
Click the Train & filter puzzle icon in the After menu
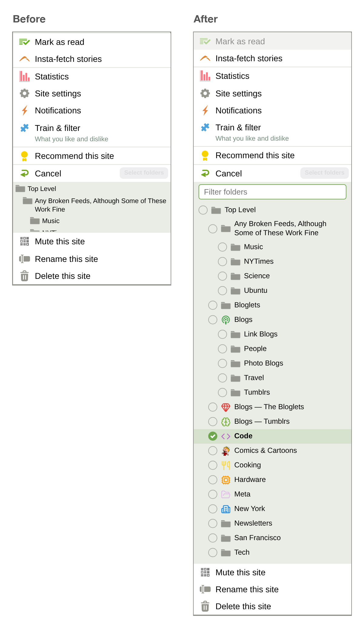[205, 127]
